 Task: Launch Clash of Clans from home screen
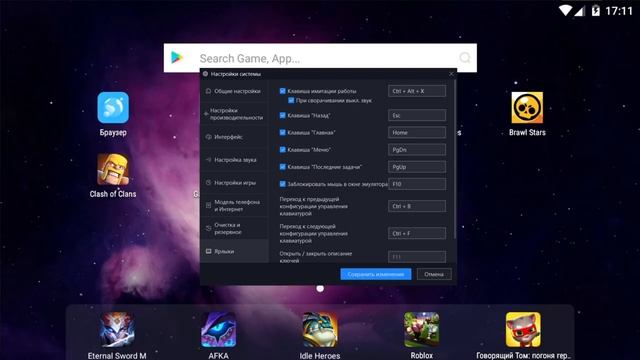113,169
